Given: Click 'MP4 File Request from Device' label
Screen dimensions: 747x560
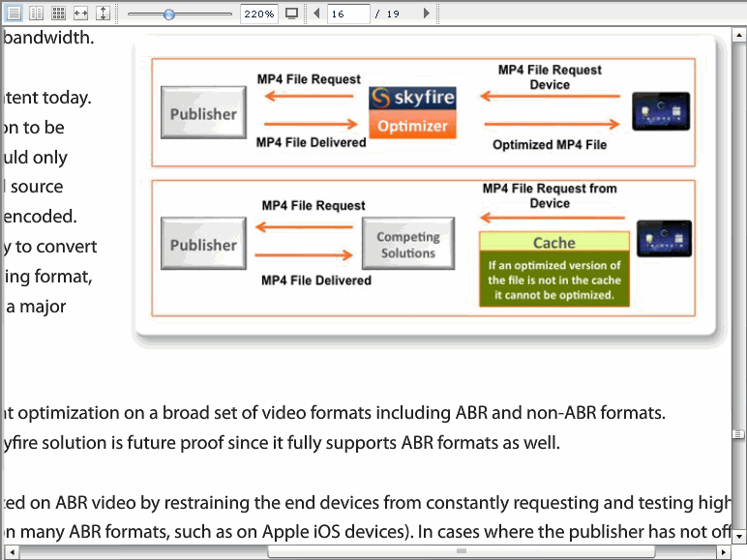Looking at the screenshot, I should point(550,195).
